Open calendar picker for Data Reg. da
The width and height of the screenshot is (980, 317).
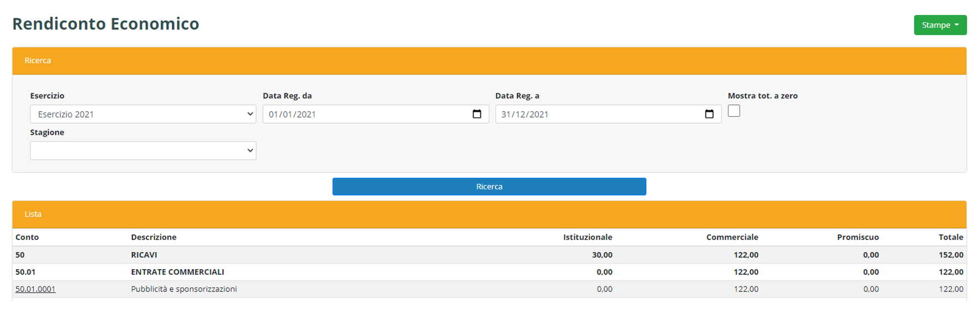477,114
